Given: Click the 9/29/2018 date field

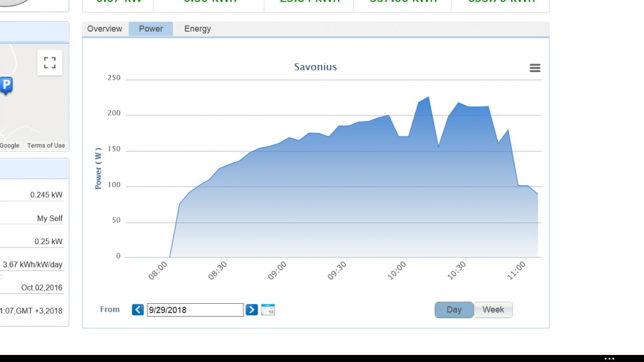Looking at the screenshot, I should tap(195, 310).
